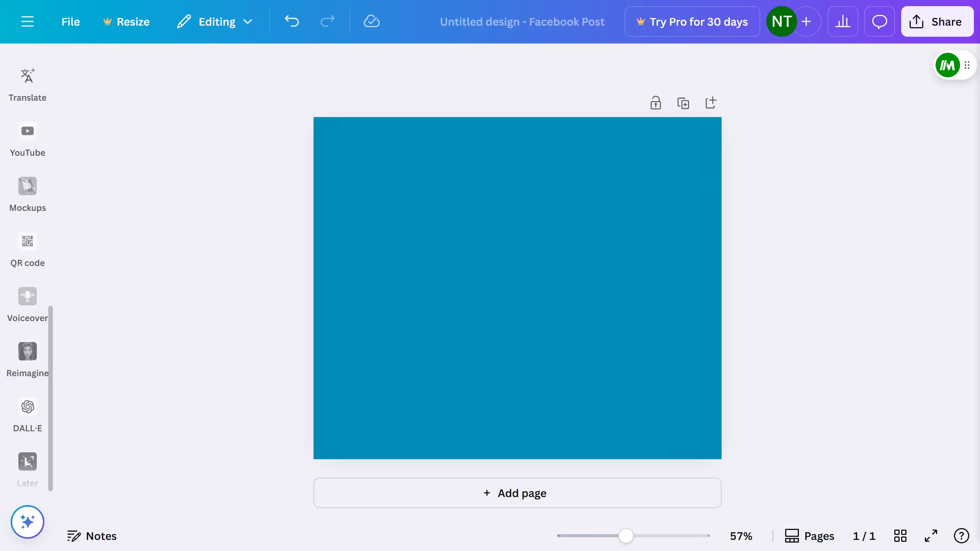Click the Untitled design title field
This screenshot has width=980, height=551.
coord(522,22)
